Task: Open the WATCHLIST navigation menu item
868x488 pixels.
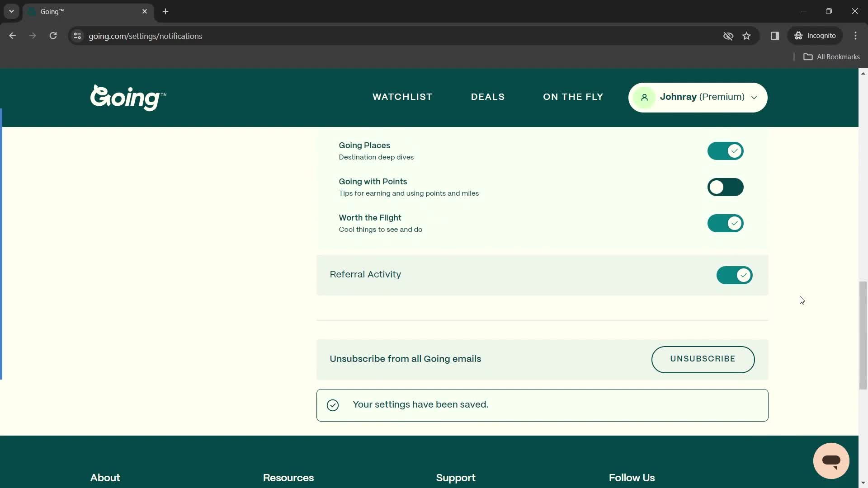Action: pyautogui.click(x=402, y=97)
